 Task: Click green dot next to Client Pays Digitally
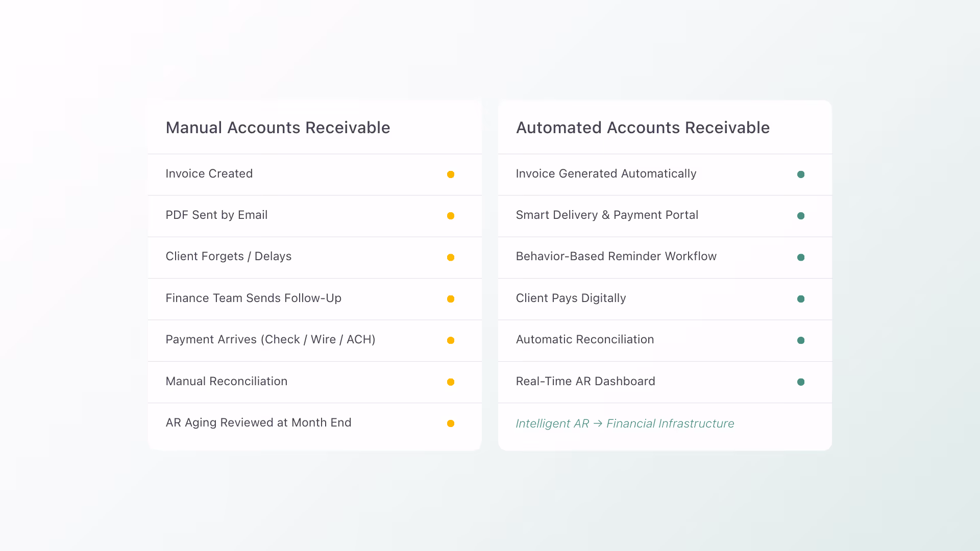(801, 299)
